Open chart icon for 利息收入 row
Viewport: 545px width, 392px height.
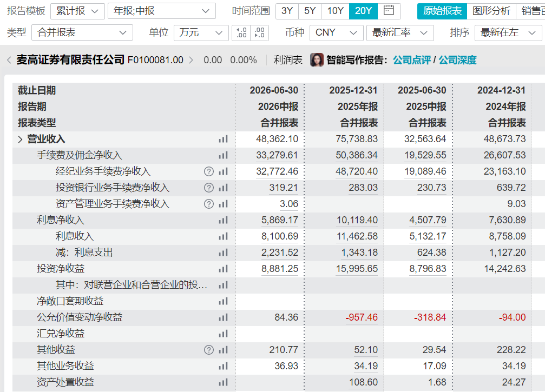pos(223,236)
